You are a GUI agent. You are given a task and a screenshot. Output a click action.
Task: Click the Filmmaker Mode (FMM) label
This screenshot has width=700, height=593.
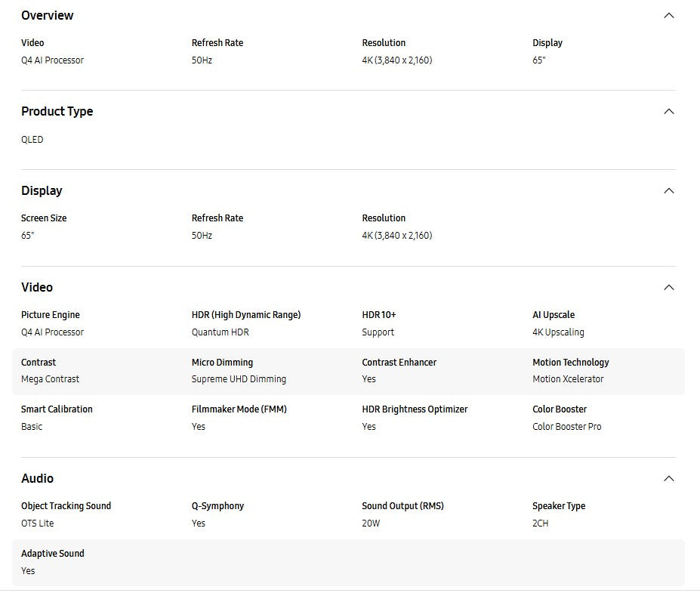[x=239, y=409]
